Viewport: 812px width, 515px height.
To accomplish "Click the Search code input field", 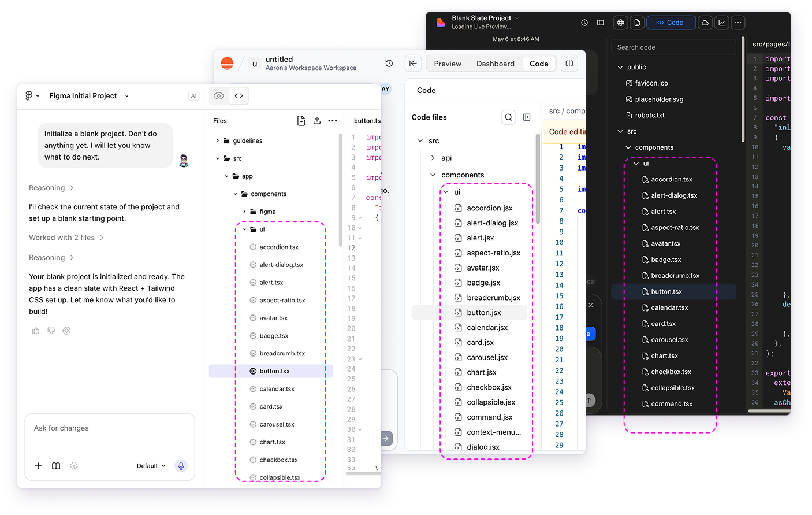I will 673,47.
